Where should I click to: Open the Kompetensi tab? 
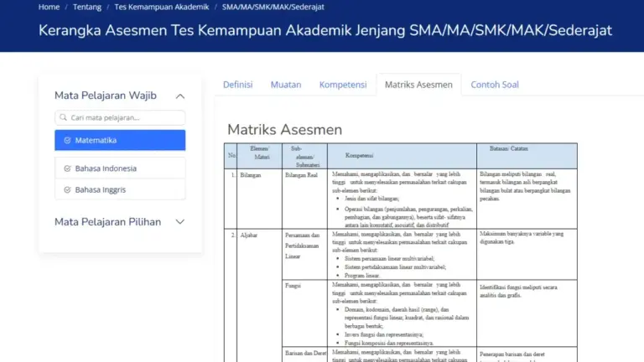tap(343, 85)
